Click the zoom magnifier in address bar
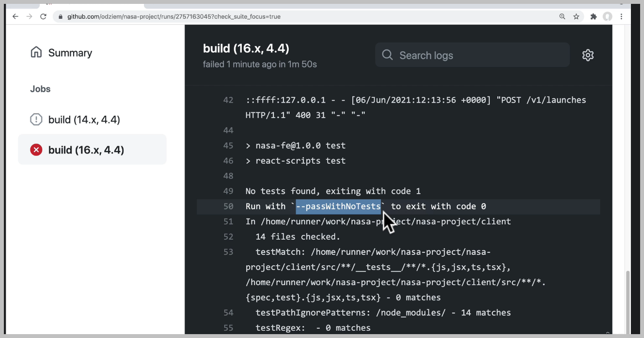 [562, 16]
